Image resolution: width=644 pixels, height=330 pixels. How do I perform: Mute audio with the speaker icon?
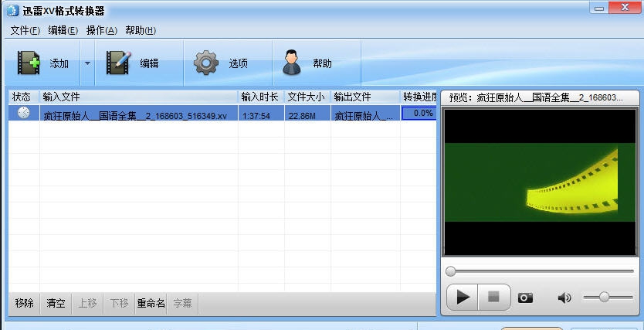pyautogui.click(x=564, y=298)
